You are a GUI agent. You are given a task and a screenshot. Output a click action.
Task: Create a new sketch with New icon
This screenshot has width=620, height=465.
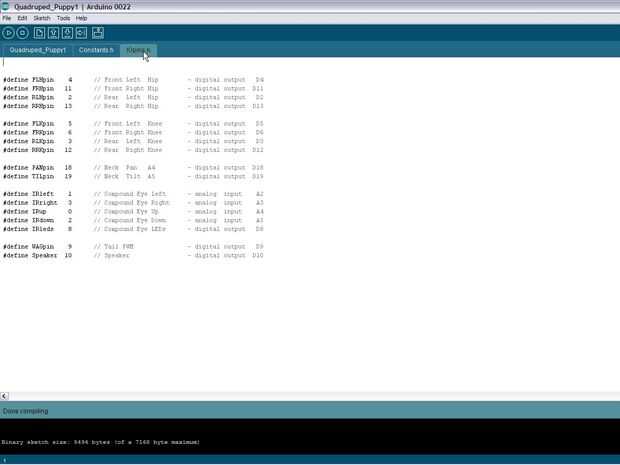coord(39,33)
